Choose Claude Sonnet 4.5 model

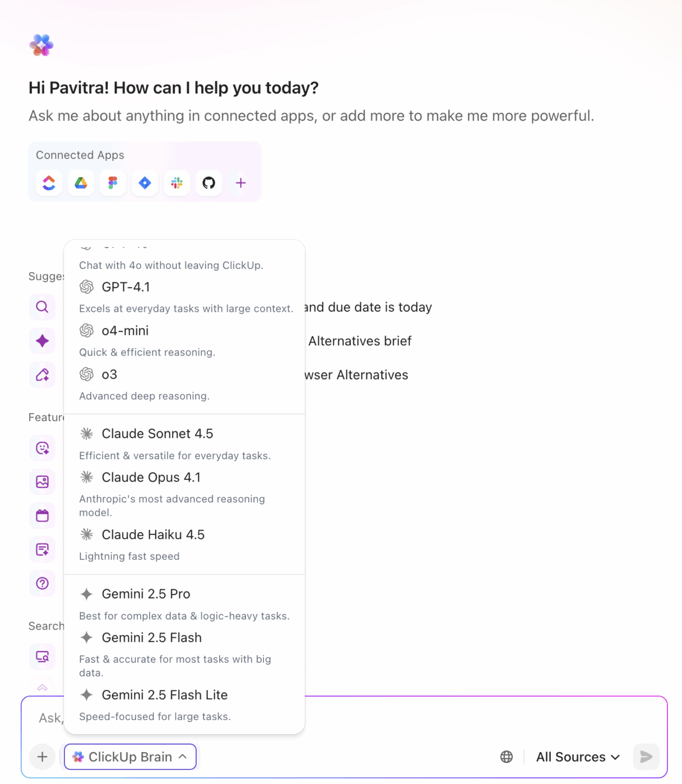coord(157,434)
